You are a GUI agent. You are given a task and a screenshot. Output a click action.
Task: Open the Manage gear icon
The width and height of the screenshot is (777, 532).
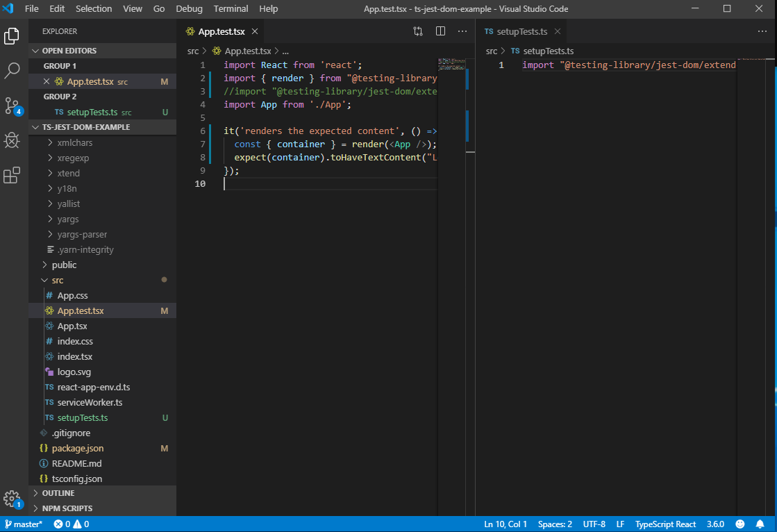pos(12,499)
